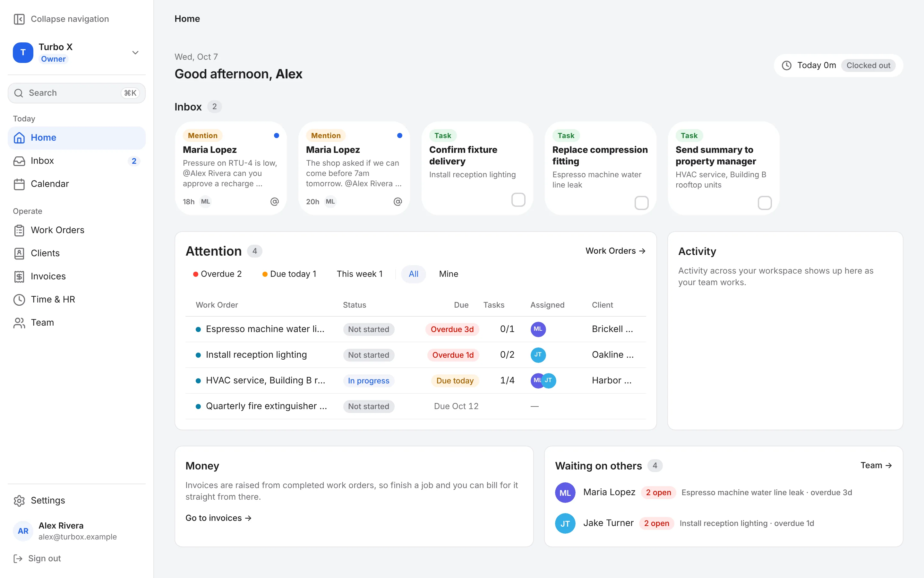Filter Attention by Due today 1

(x=289, y=274)
